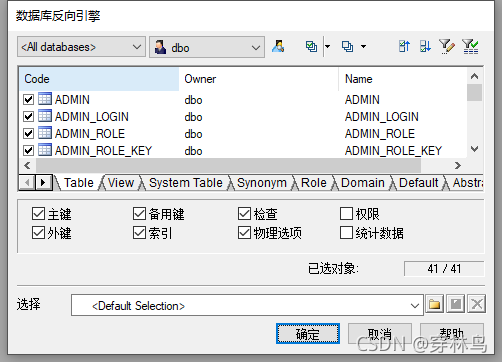The height and width of the screenshot is (362, 502).
Task: Click the save selection icon button
Action: [456, 304]
